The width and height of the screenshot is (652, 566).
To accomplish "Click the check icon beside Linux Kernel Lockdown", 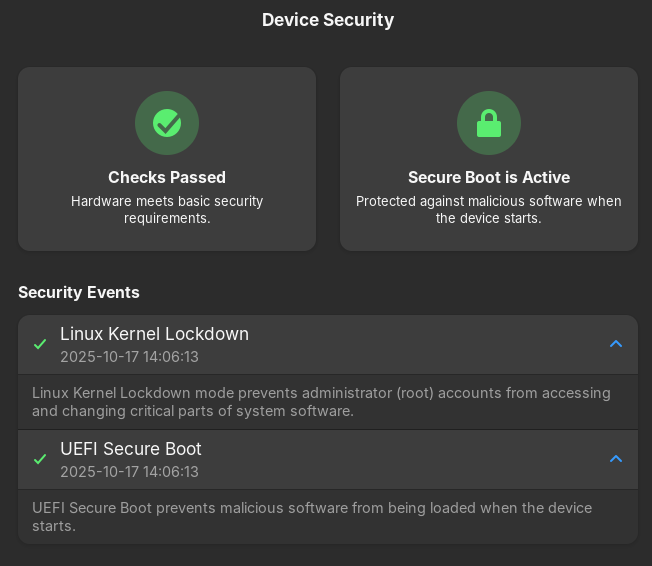I will [x=40, y=344].
